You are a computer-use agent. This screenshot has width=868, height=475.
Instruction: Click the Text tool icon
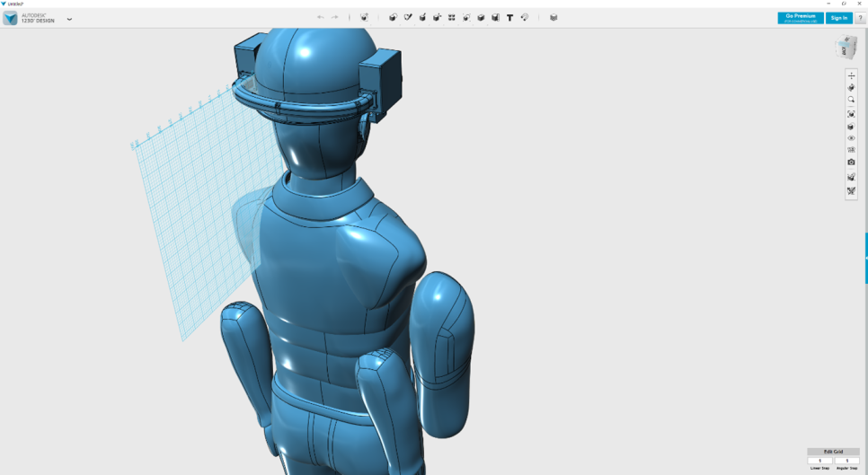[x=510, y=17]
